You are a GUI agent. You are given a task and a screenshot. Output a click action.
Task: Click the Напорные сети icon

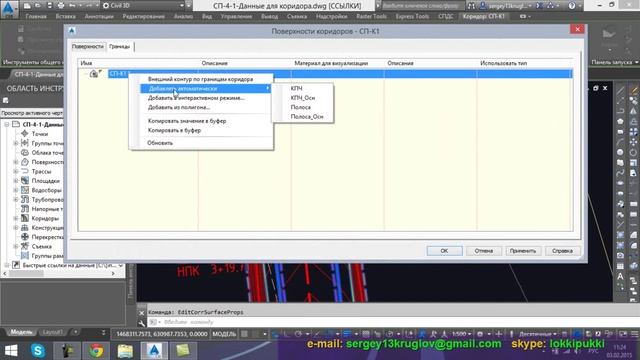pos(24,209)
